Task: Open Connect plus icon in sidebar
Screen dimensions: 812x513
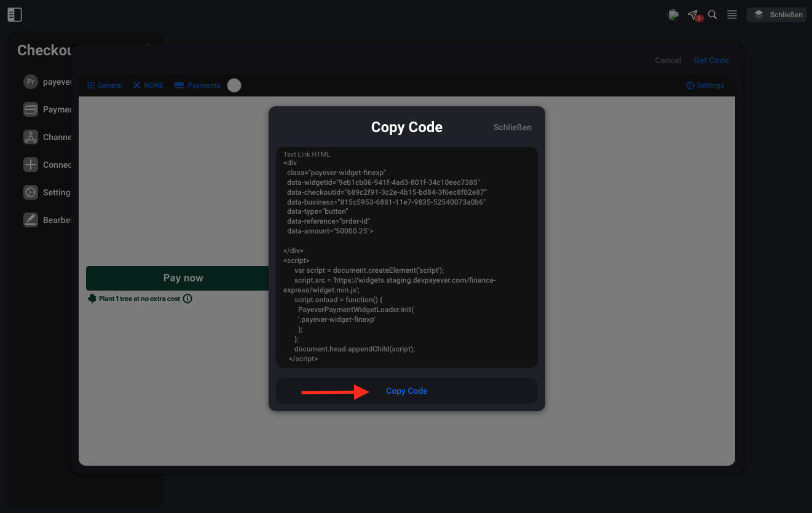Action: click(x=31, y=165)
